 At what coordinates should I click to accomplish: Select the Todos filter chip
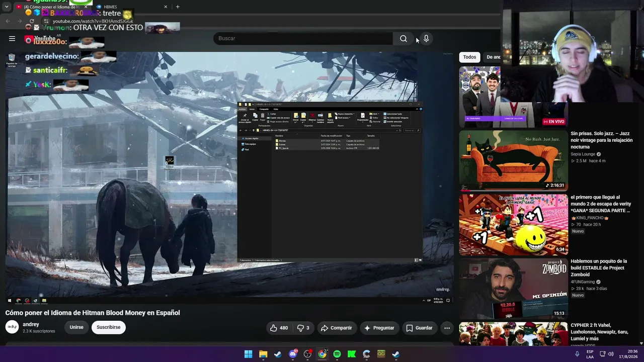pos(469,57)
